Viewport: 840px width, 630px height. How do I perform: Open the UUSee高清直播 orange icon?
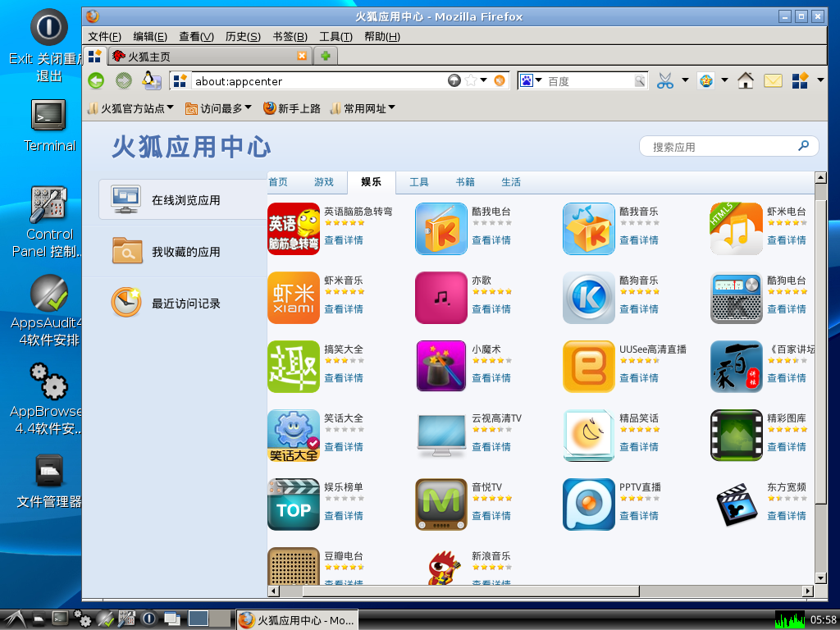589,367
